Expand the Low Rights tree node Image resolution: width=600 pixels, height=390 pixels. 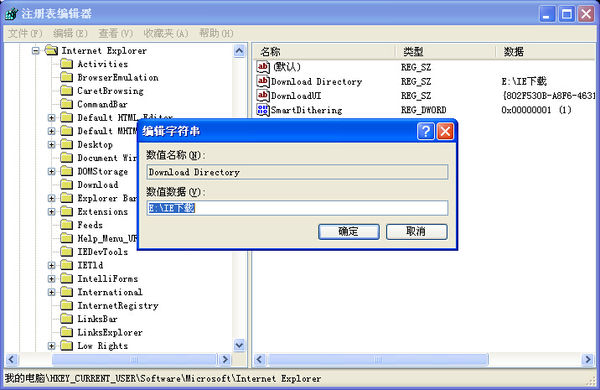(51, 346)
